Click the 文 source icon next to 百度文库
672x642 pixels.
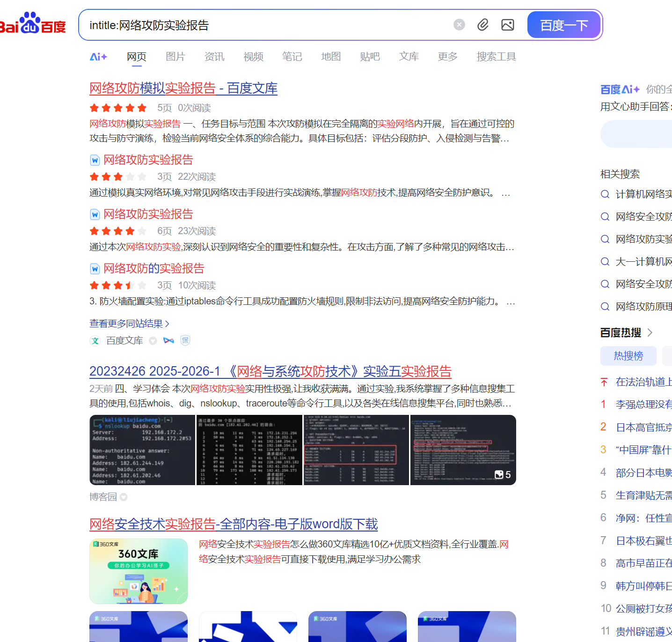coord(95,340)
